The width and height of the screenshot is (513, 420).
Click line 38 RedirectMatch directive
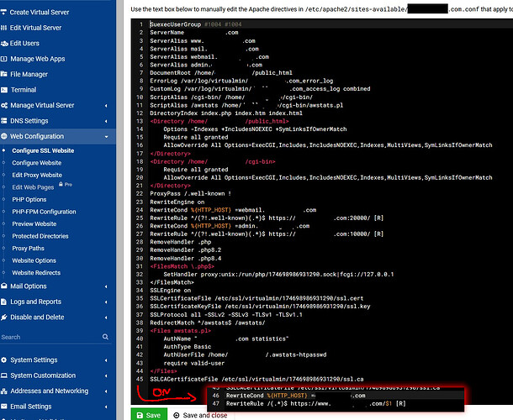point(208,323)
